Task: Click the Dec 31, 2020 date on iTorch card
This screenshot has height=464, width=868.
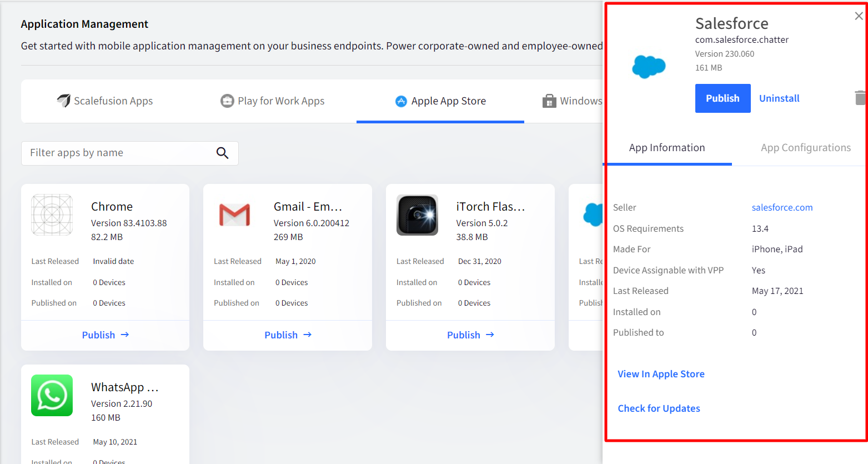Action: [479, 261]
